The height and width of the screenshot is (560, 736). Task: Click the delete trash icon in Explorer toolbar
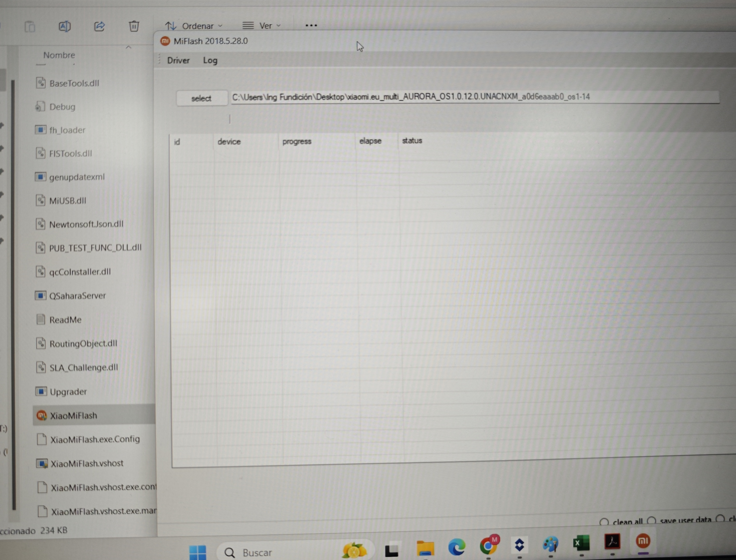[134, 26]
